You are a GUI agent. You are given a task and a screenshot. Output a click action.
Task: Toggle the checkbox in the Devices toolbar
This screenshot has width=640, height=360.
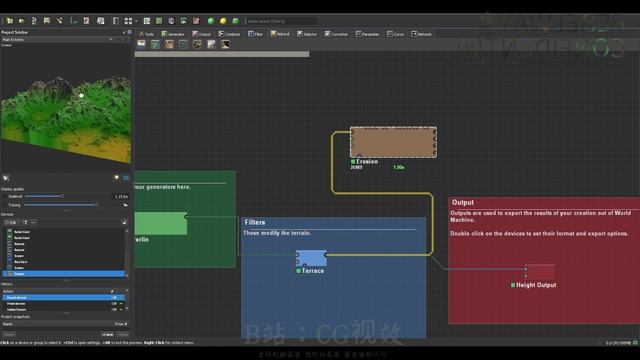click(7, 222)
